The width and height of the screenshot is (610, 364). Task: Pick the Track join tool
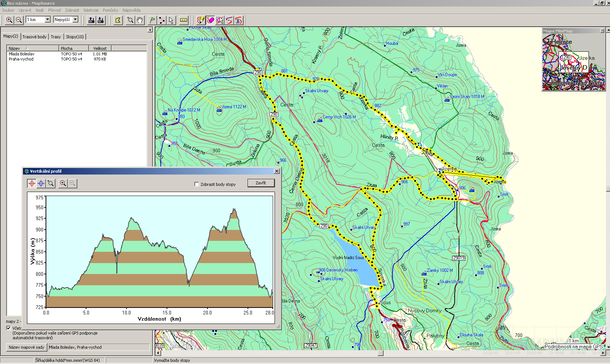click(x=229, y=20)
